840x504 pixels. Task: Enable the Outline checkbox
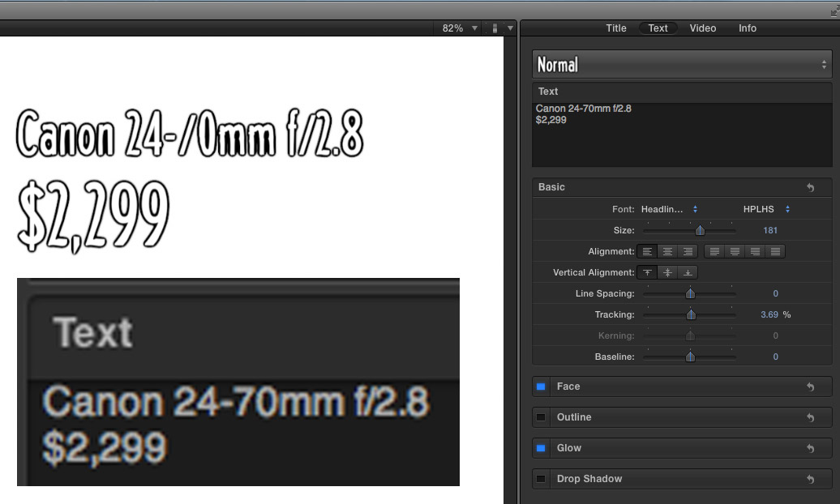click(x=541, y=417)
